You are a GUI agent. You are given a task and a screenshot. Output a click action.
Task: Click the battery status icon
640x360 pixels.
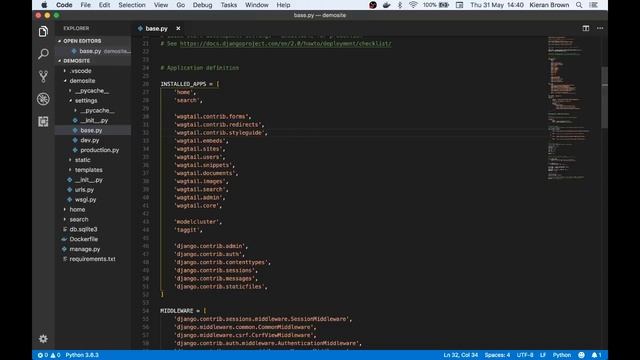444,5
